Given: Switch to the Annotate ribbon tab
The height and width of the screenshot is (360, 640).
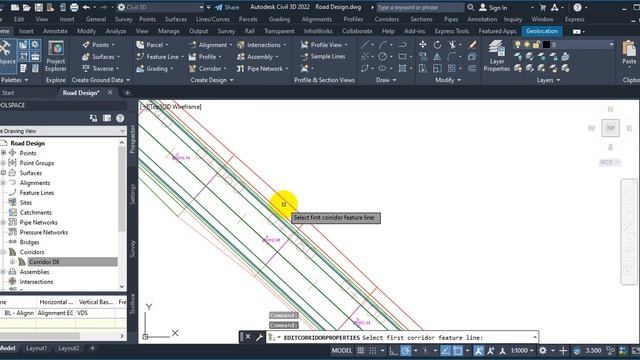Looking at the screenshot, I should click(55, 31).
